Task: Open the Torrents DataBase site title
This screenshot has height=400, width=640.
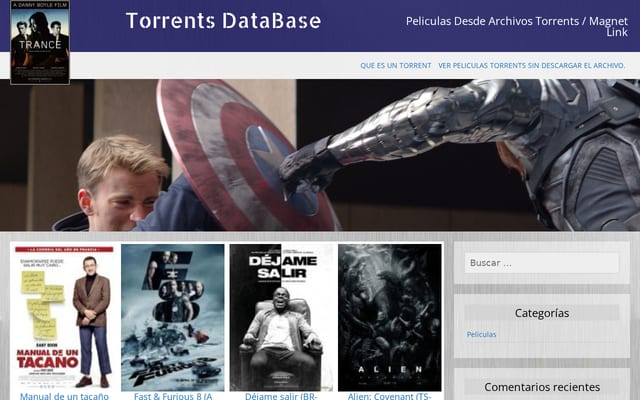Action: pyautogui.click(x=223, y=21)
